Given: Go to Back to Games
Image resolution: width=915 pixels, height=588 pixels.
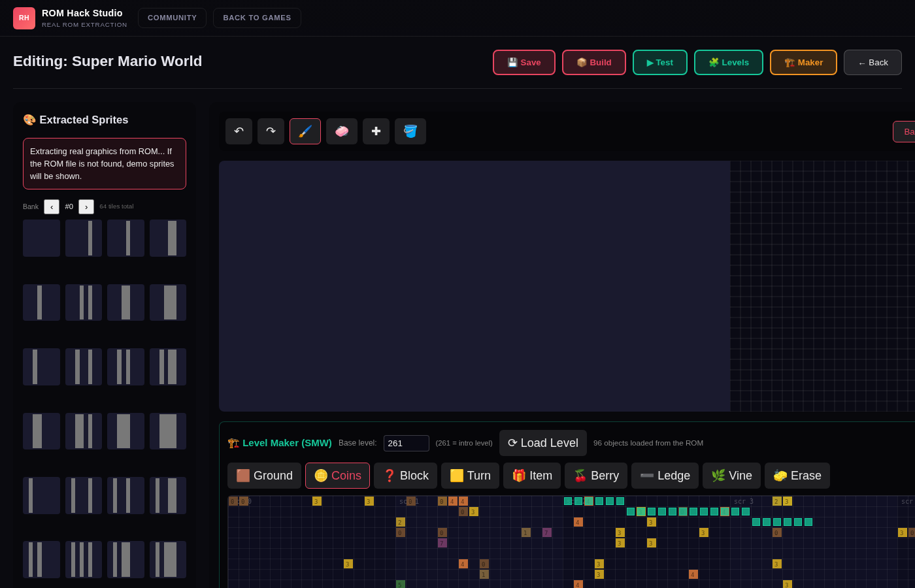Looking at the screenshot, I should click(x=257, y=18).
